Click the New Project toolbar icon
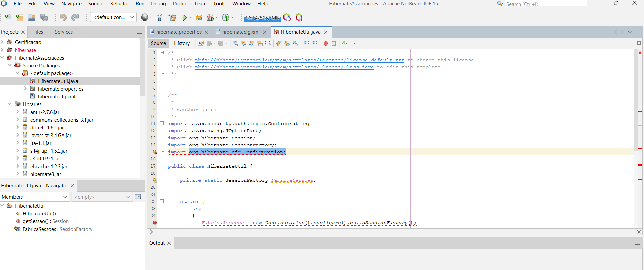The height and width of the screenshot is (270, 644). (x=20, y=17)
